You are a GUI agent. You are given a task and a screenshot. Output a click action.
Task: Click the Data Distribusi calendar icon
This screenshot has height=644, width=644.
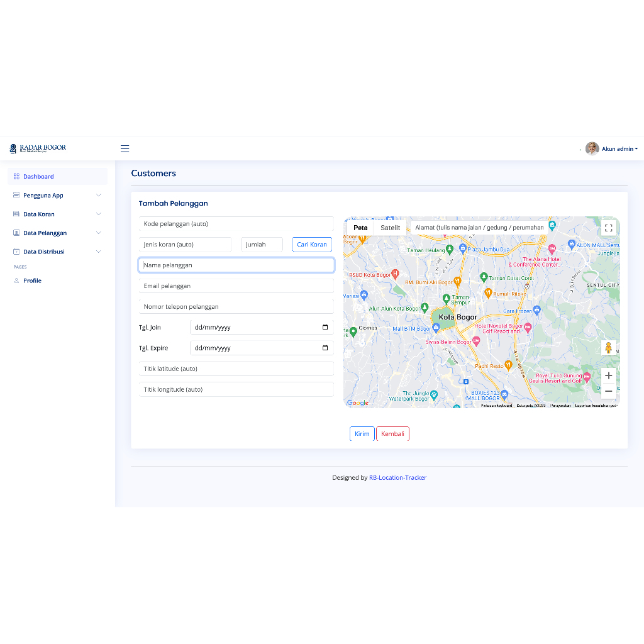16,252
